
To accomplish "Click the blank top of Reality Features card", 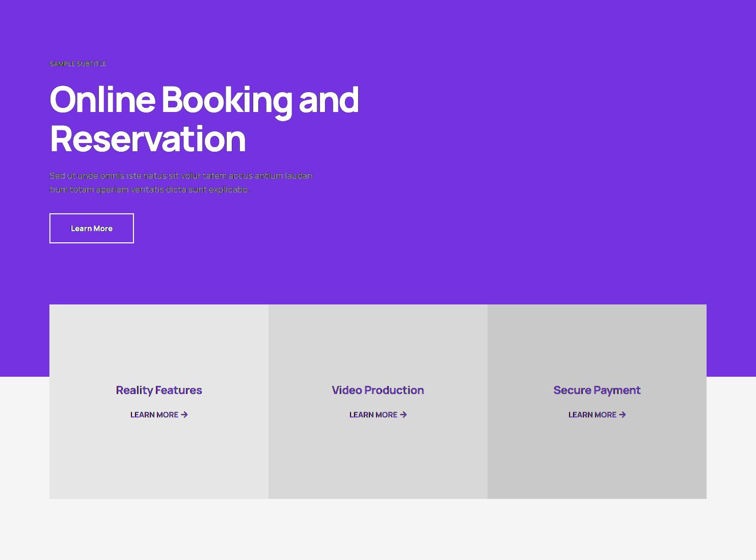I will click(159, 336).
